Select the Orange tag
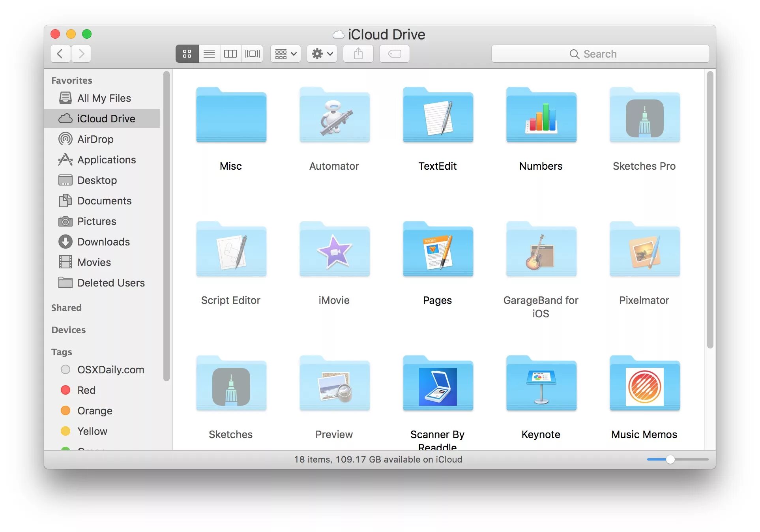The image size is (760, 532). pyautogui.click(x=103, y=410)
